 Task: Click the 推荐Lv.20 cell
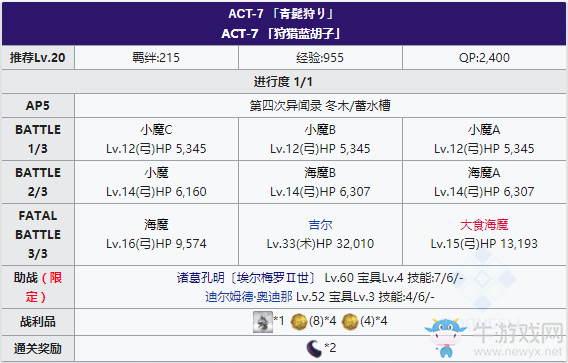[38, 58]
